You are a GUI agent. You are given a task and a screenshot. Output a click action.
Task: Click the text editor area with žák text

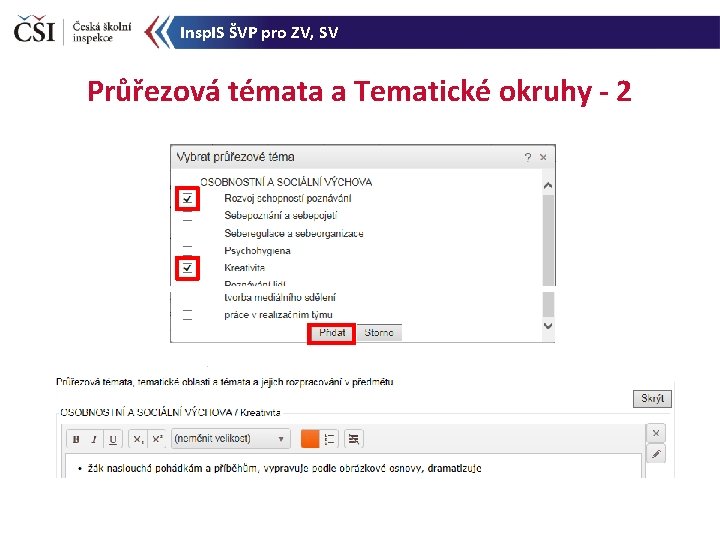354,466
